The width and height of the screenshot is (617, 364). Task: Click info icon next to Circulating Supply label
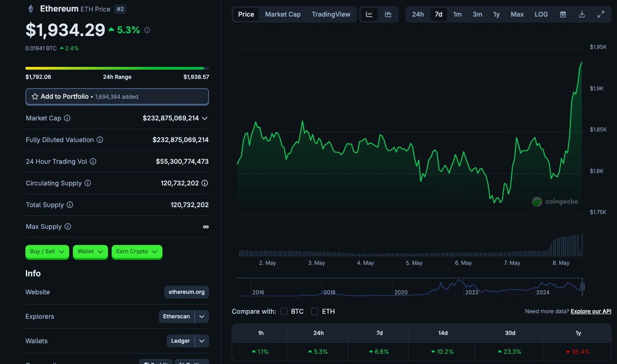tap(88, 183)
